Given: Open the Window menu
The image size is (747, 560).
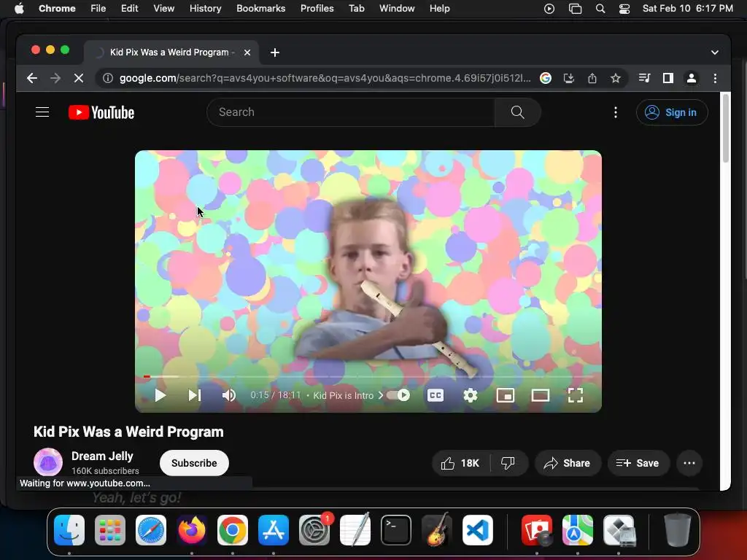Looking at the screenshot, I should pyautogui.click(x=397, y=9).
